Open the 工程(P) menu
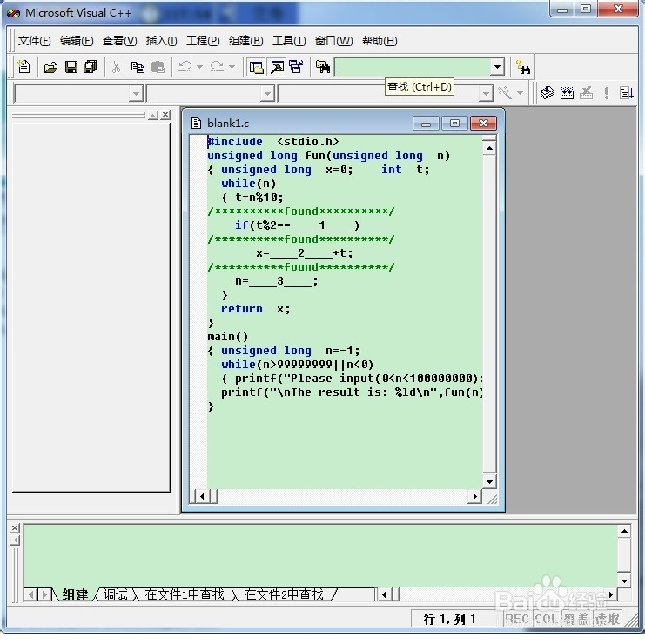645x644 pixels. pyautogui.click(x=203, y=41)
